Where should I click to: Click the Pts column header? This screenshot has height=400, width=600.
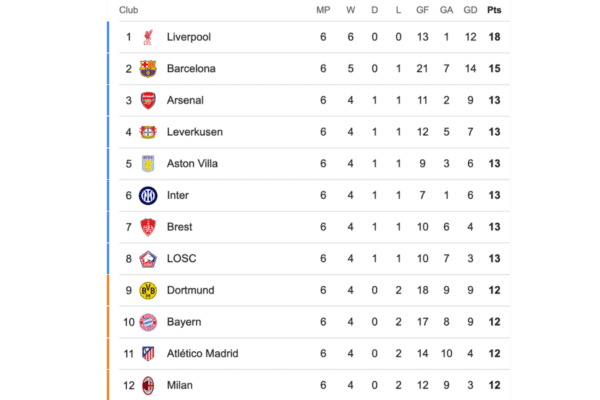(494, 10)
